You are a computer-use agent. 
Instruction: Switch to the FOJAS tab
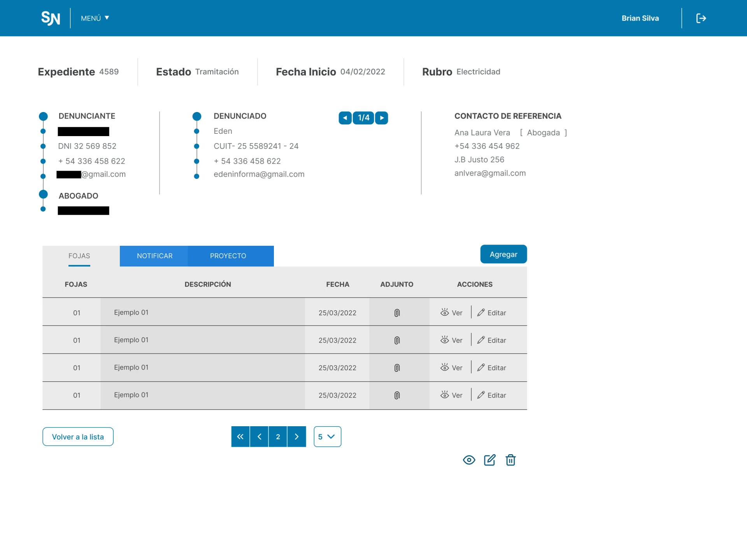click(79, 256)
